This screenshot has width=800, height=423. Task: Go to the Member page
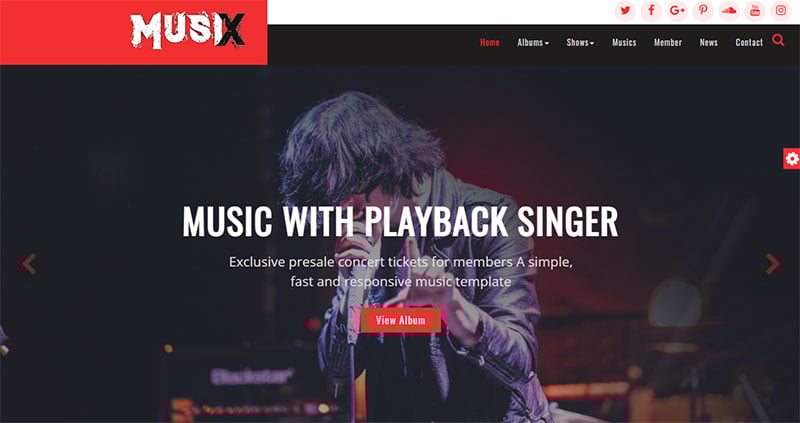coord(668,43)
